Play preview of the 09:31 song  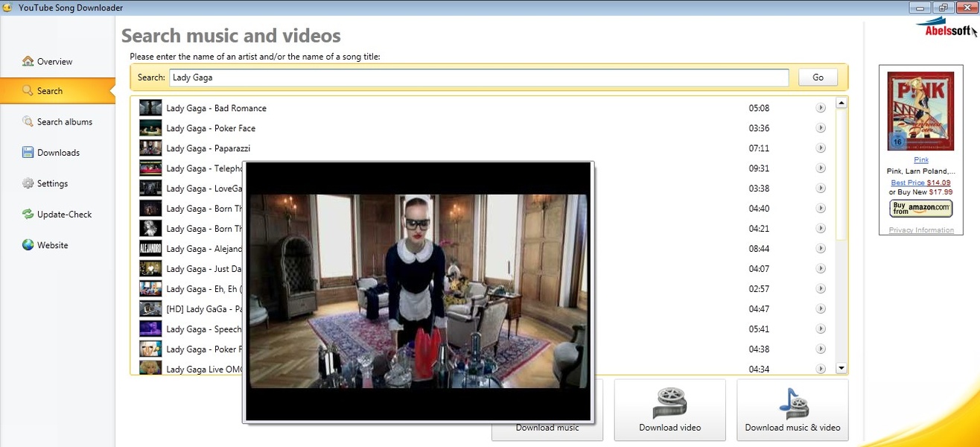click(821, 168)
